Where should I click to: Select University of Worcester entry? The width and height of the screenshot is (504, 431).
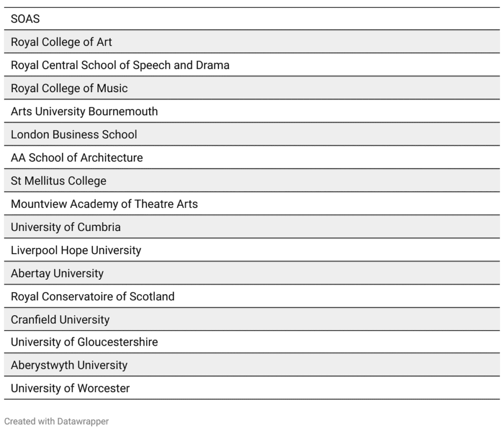[252, 388]
